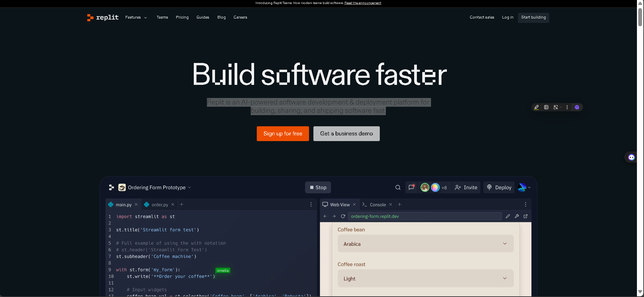Reload the Web View page
Screen dimensions: 644x297
[343, 216]
